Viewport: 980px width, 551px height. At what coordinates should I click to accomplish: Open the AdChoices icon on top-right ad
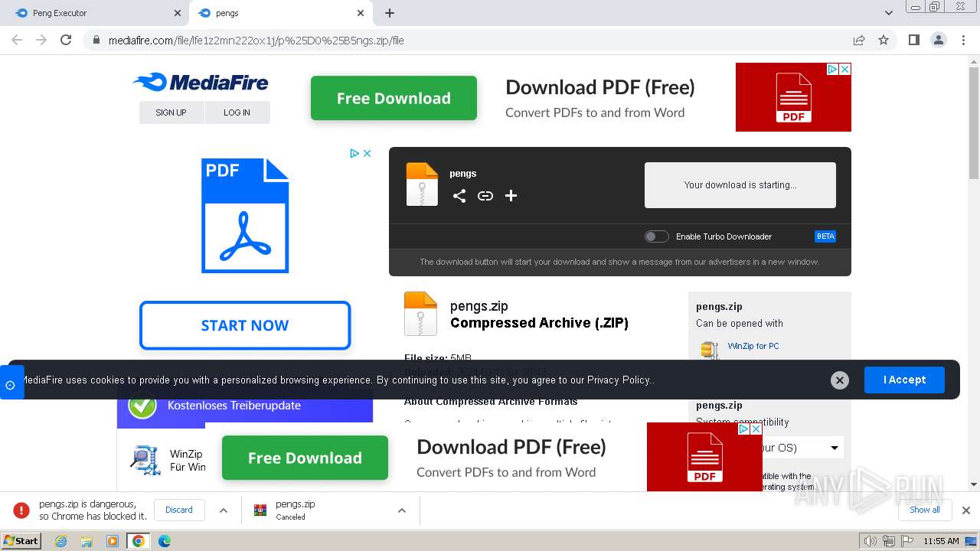[832, 69]
